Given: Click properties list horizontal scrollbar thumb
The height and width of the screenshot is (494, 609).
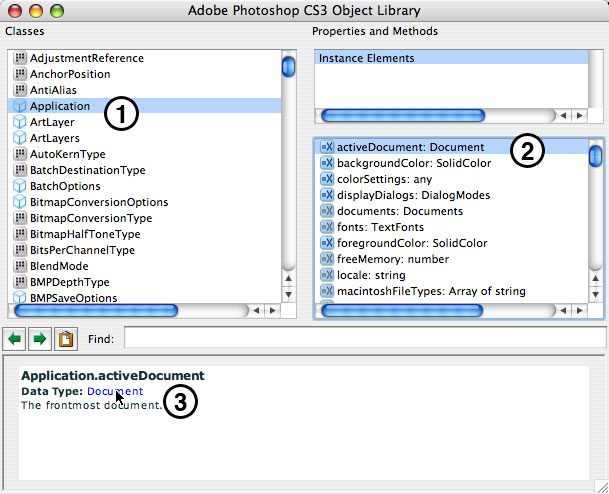Looking at the screenshot, I should (402, 310).
